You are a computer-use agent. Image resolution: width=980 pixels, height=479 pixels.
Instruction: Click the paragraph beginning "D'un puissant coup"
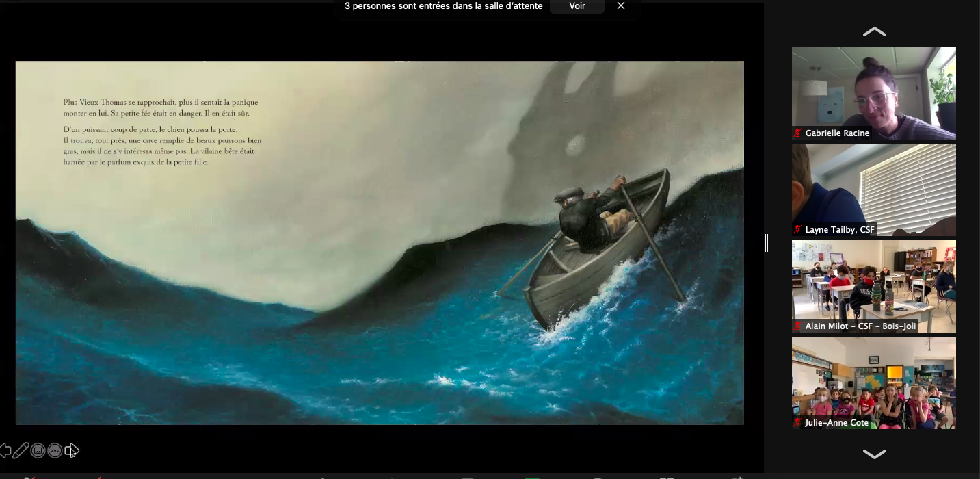click(162, 146)
